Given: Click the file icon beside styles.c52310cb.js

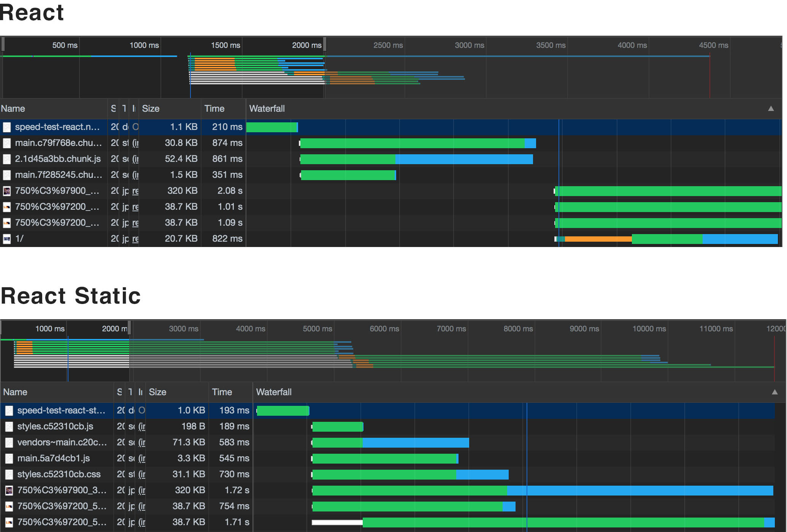Looking at the screenshot, I should point(9,427).
